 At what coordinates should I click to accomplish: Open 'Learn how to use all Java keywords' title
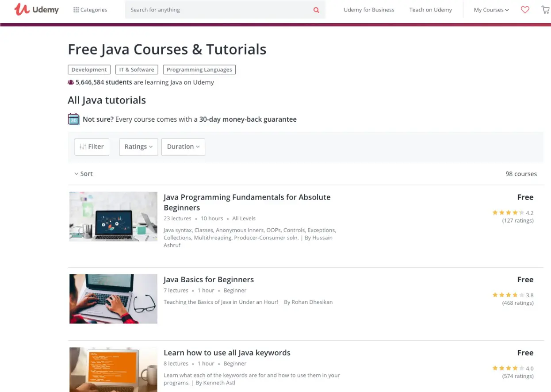[x=227, y=353]
